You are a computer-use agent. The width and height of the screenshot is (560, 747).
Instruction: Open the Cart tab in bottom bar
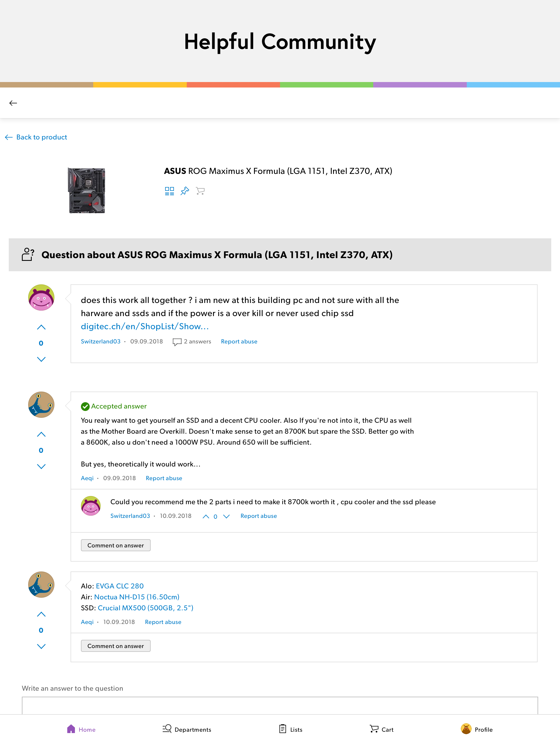pos(381,730)
